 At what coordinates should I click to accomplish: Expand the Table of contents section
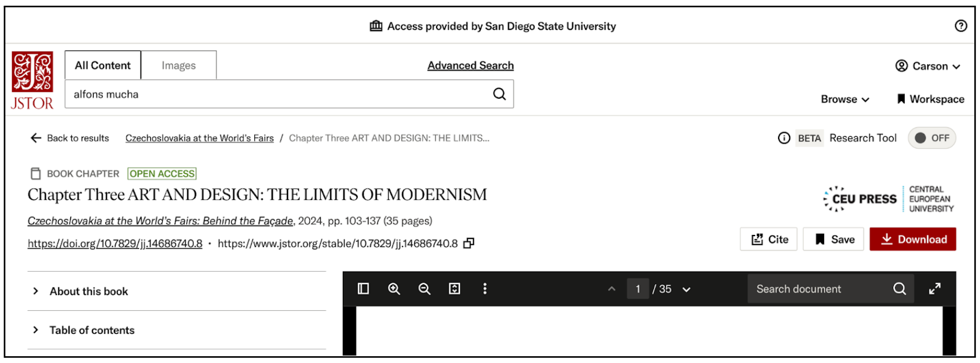[92, 330]
